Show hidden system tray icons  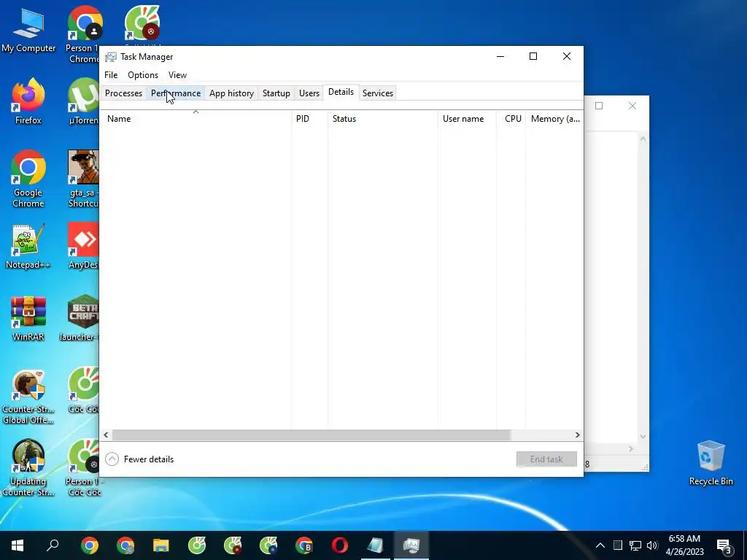600,545
